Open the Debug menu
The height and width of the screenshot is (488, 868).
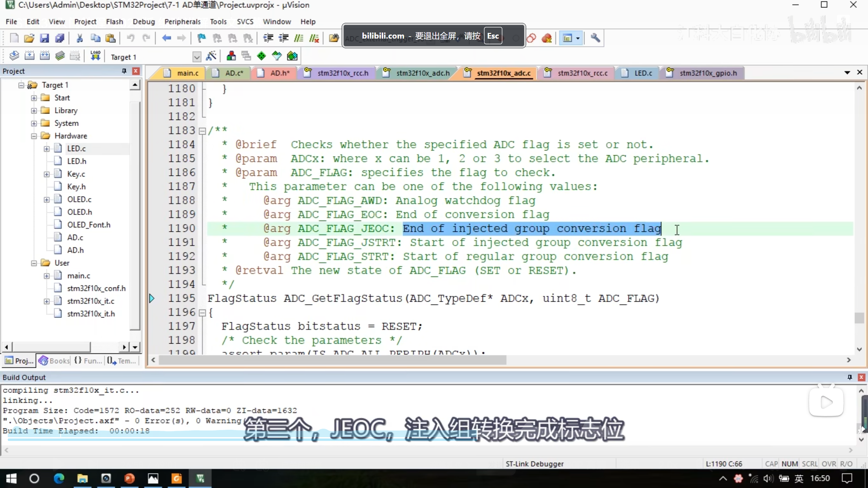point(144,21)
